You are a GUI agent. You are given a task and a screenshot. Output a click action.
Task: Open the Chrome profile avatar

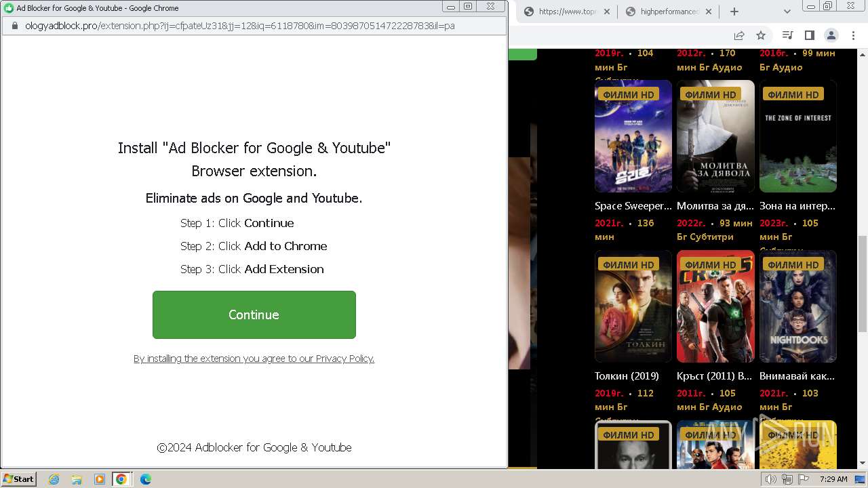(x=831, y=35)
